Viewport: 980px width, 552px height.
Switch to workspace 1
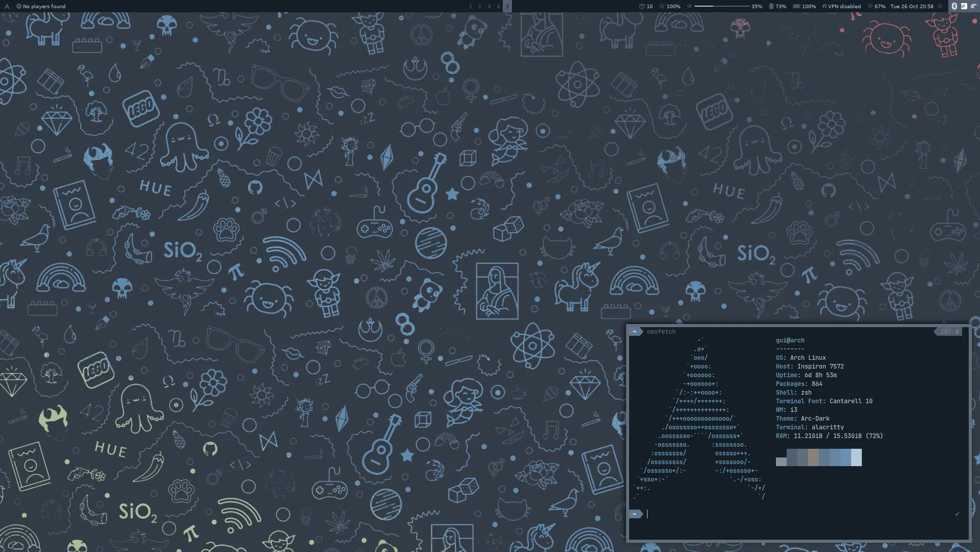(x=470, y=6)
